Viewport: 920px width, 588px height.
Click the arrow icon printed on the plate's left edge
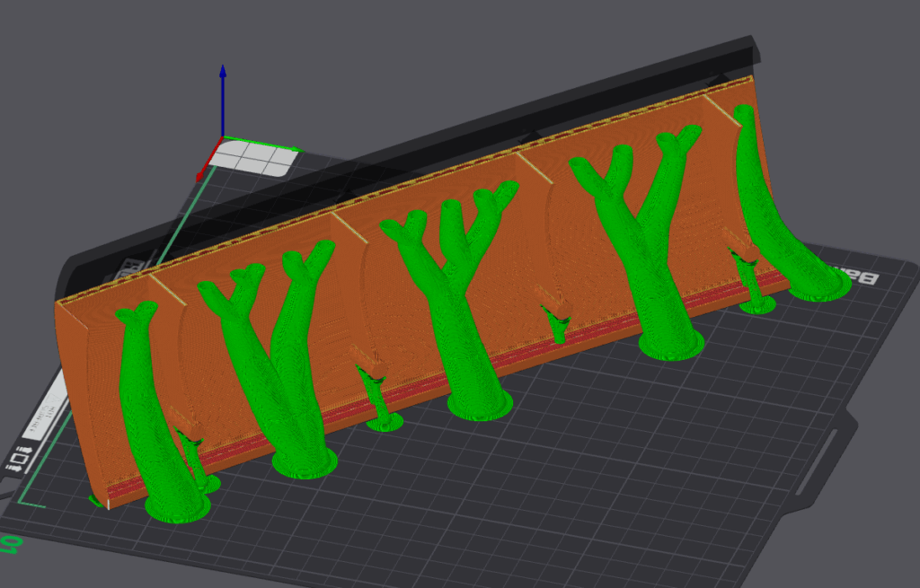pos(24,449)
